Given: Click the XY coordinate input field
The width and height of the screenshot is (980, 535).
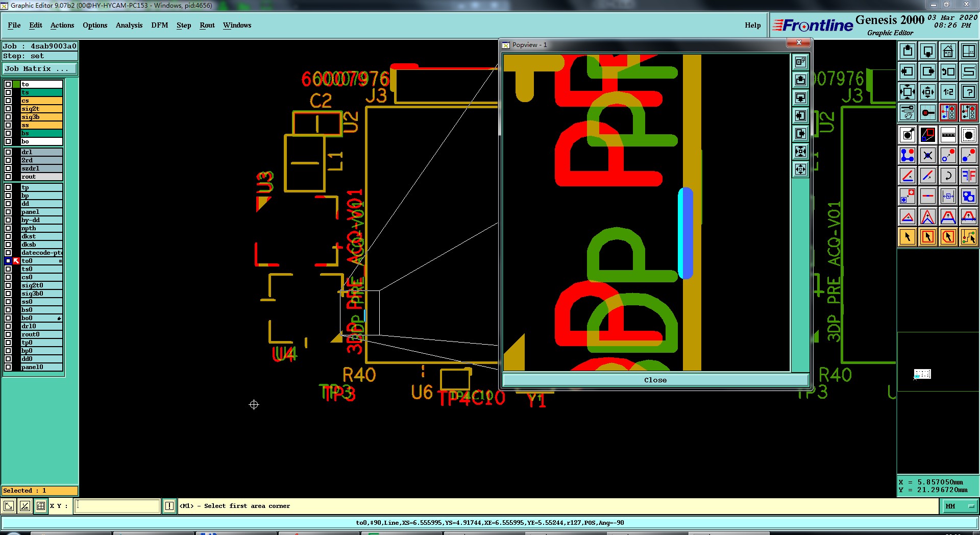Looking at the screenshot, I should pos(118,506).
